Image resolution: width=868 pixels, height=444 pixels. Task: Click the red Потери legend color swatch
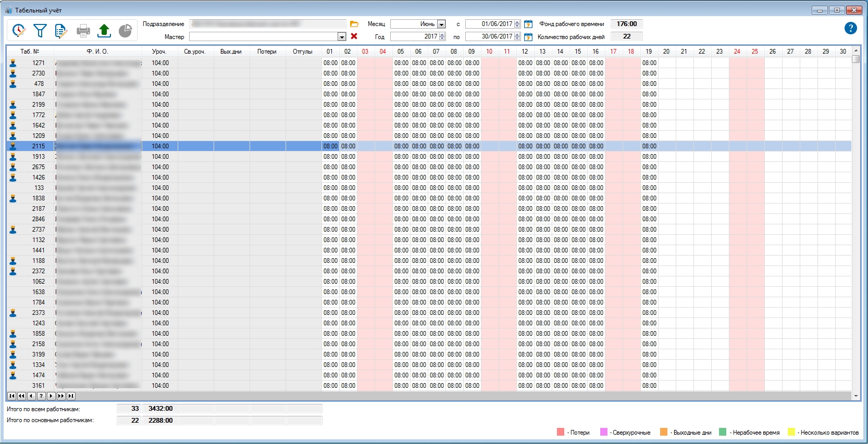pyautogui.click(x=561, y=432)
